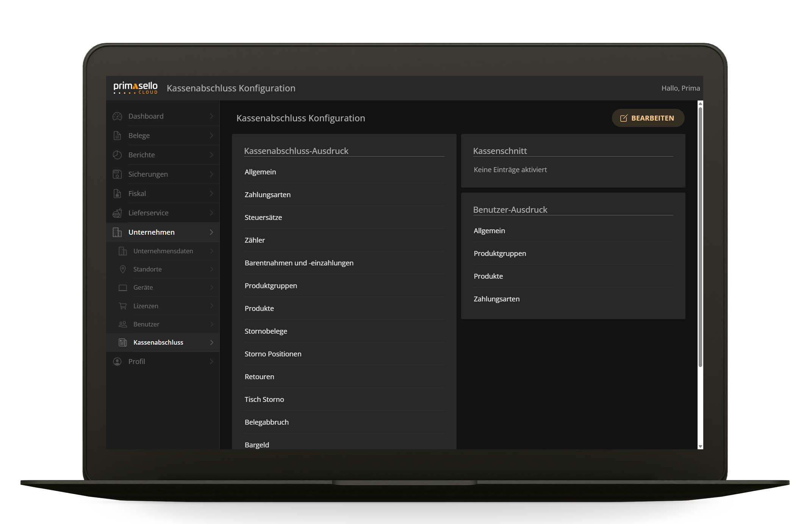Screen dimensions: 812x524
Task: Click the Lizenzen shopping cart icon
Action: click(123, 306)
